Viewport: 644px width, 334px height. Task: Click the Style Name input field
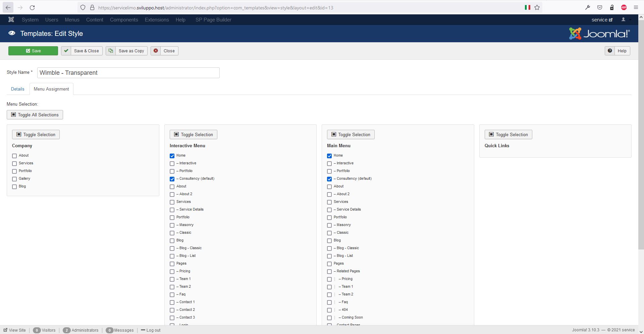click(128, 73)
